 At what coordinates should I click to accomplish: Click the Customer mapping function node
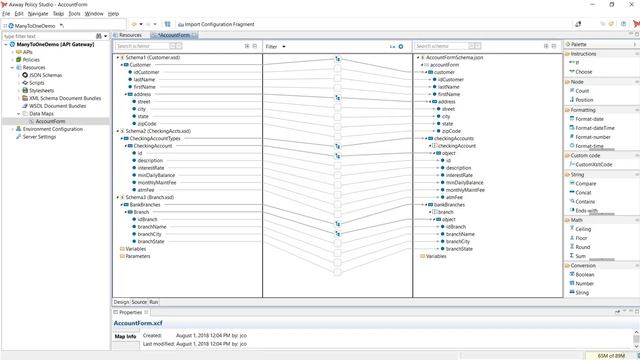338,59
